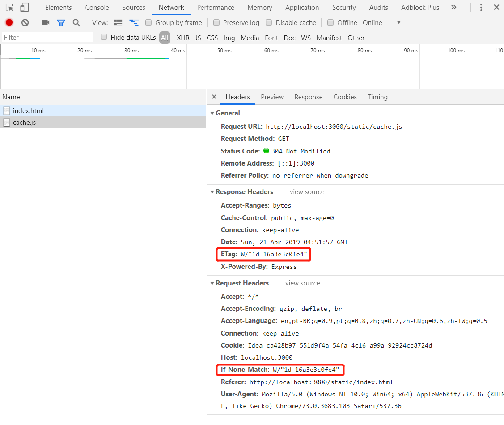Filter requests by Img
Image resolution: width=504 pixels, height=425 pixels.
(x=229, y=38)
